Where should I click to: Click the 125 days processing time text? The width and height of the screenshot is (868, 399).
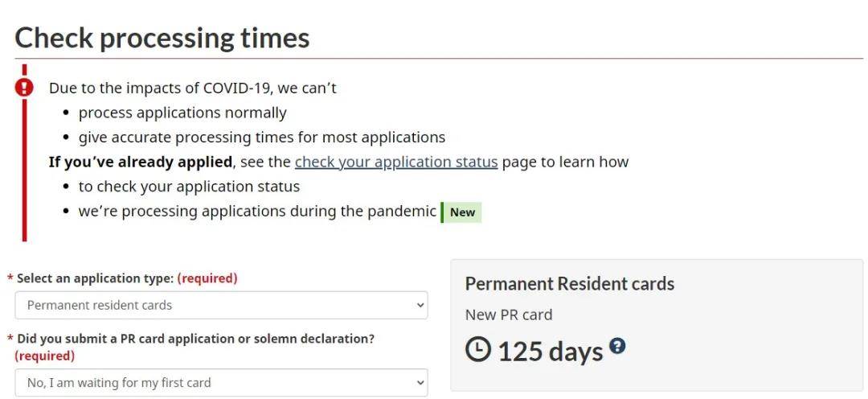click(551, 352)
